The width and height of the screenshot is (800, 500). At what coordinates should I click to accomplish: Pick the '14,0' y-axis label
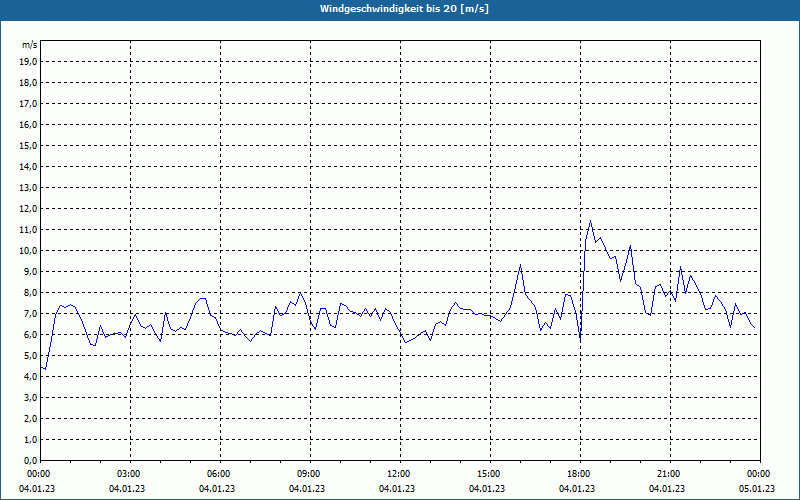click(x=29, y=166)
